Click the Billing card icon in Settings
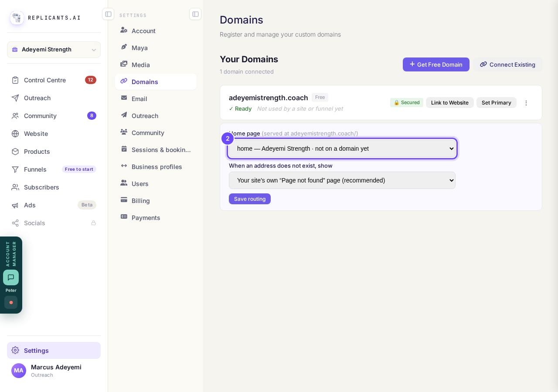558x392 pixels. [x=124, y=200]
